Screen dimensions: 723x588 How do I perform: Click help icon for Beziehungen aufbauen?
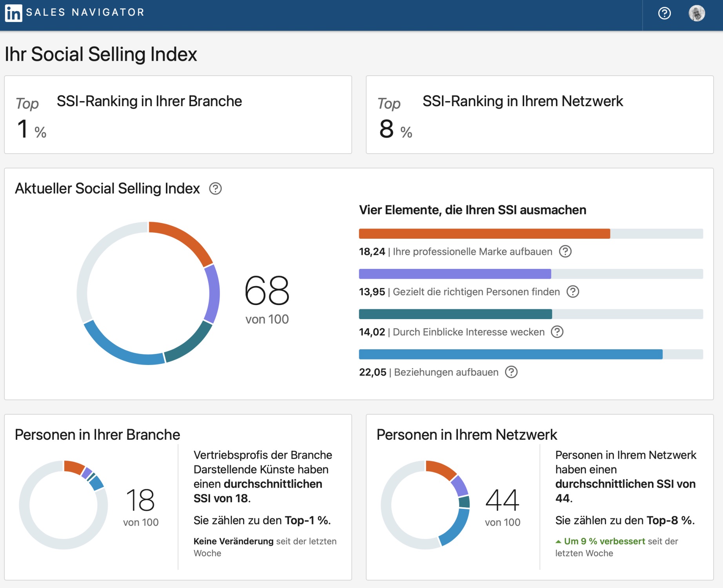511,372
